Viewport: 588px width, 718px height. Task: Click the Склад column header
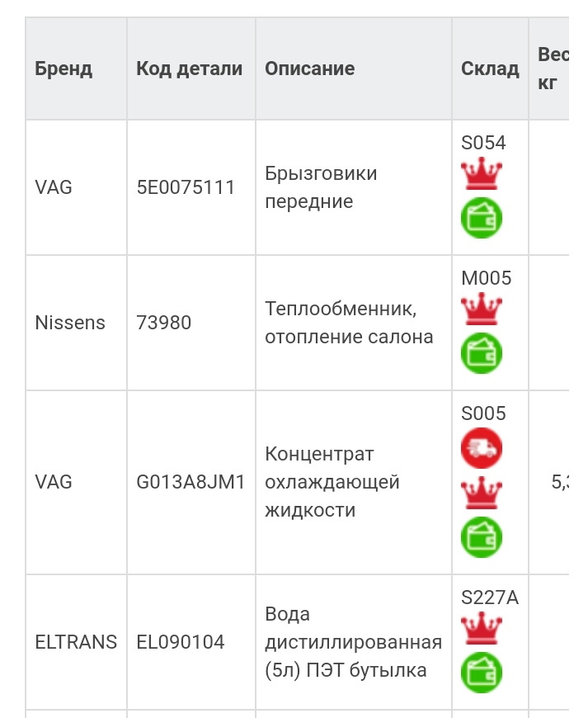490,68
